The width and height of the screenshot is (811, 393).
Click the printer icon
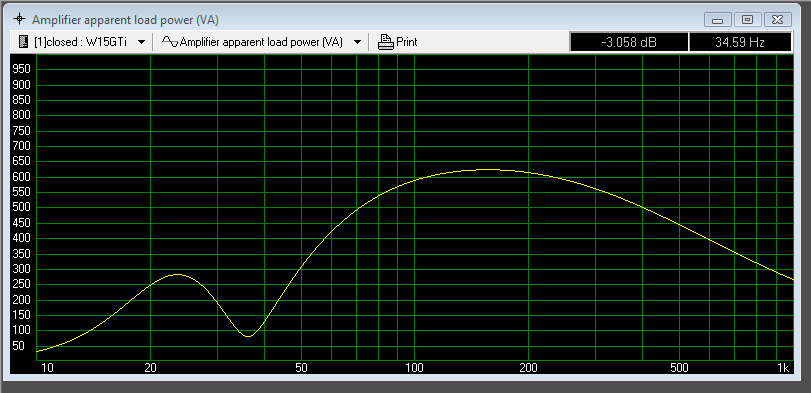coord(386,42)
